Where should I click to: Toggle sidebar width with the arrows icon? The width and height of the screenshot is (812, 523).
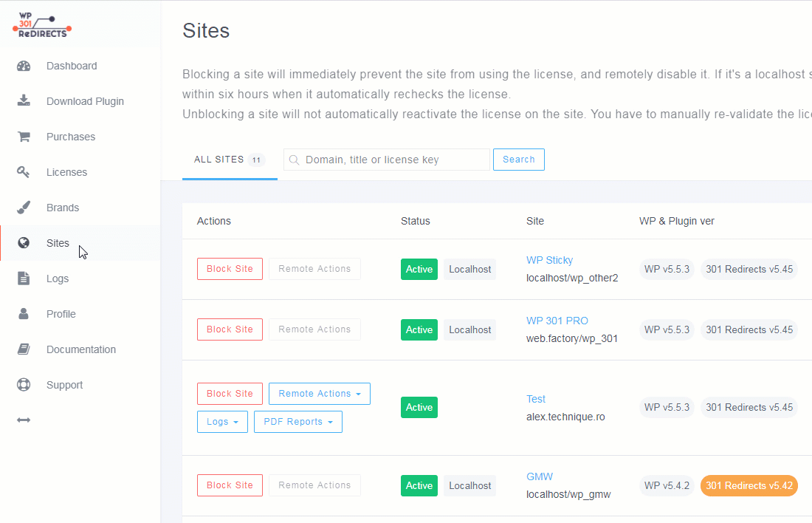(24, 420)
